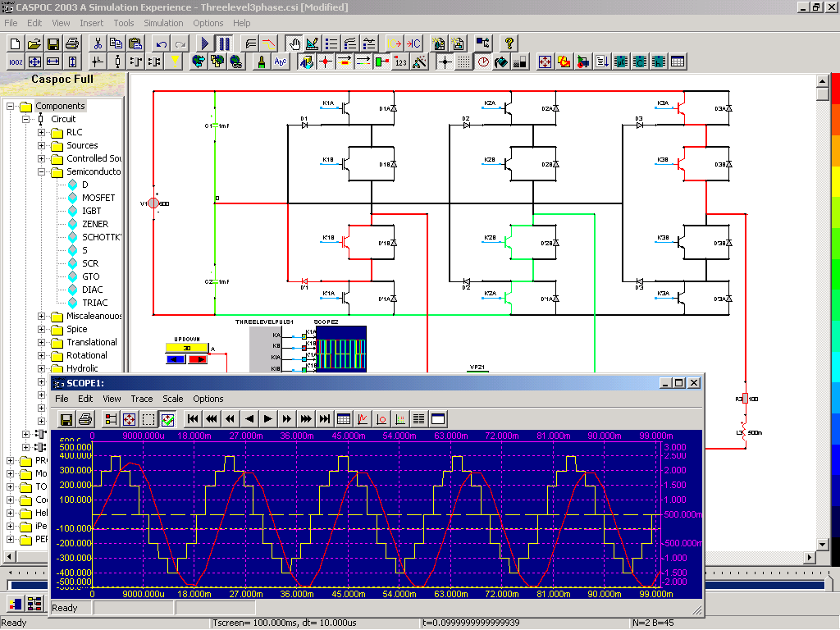Click the crosshair cursor icon

(445, 62)
